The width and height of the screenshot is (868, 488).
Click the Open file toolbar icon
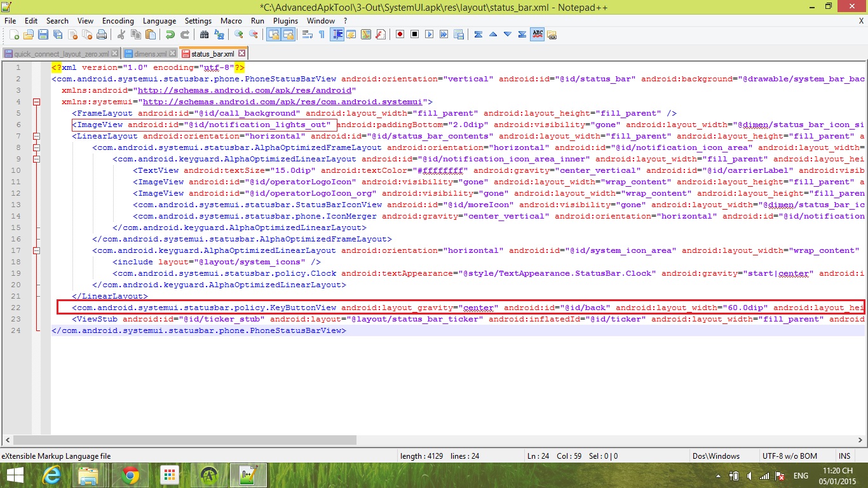pyautogui.click(x=28, y=34)
